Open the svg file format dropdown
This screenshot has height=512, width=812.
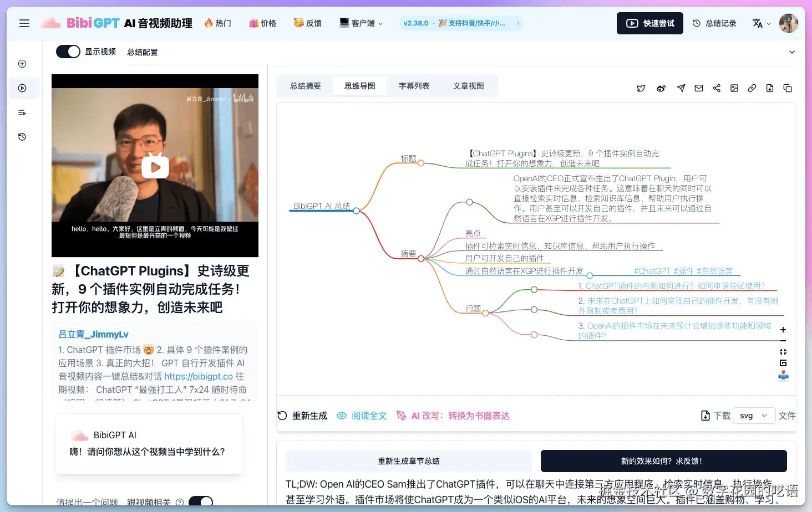click(x=754, y=416)
